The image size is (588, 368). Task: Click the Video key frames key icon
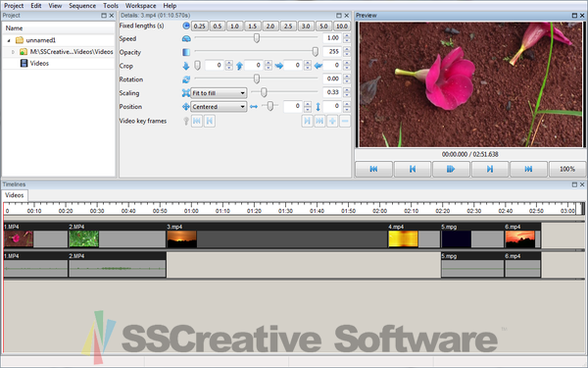tap(186, 121)
